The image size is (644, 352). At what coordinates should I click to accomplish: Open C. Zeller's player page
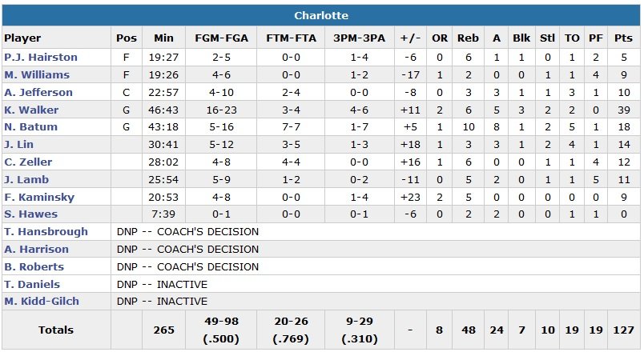click(x=29, y=163)
